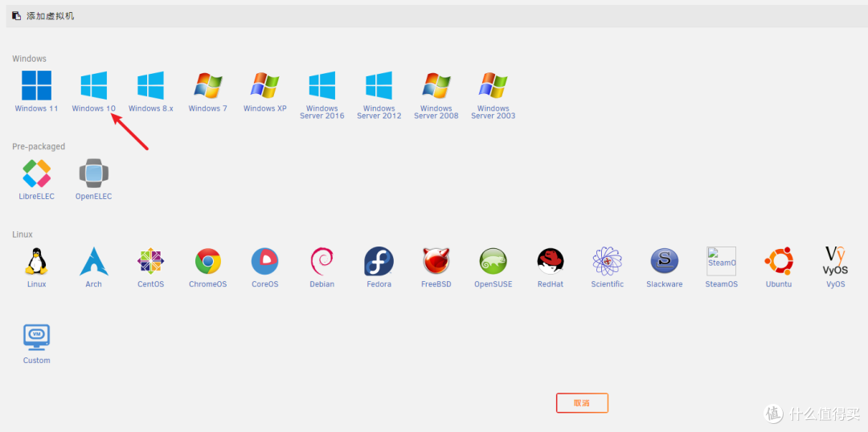Choose the Arch Linux icon
Viewport: 868px width, 432px height.
(93, 261)
